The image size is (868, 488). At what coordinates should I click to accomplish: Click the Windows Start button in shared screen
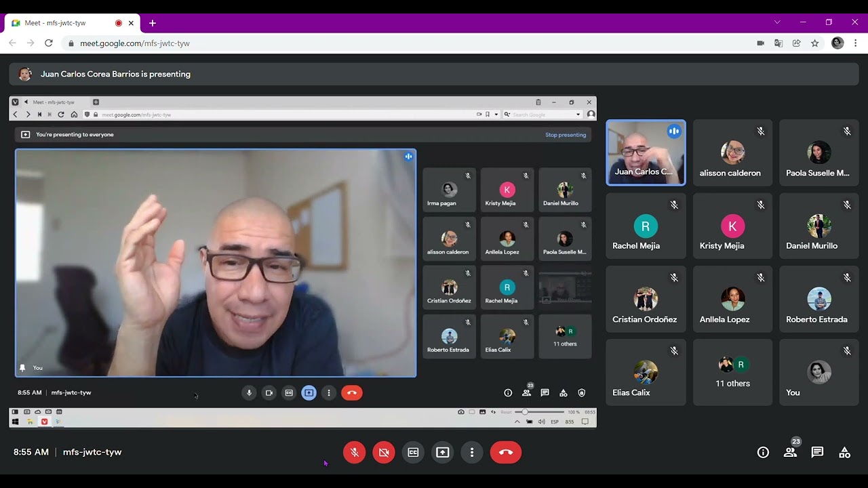[x=15, y=422]
